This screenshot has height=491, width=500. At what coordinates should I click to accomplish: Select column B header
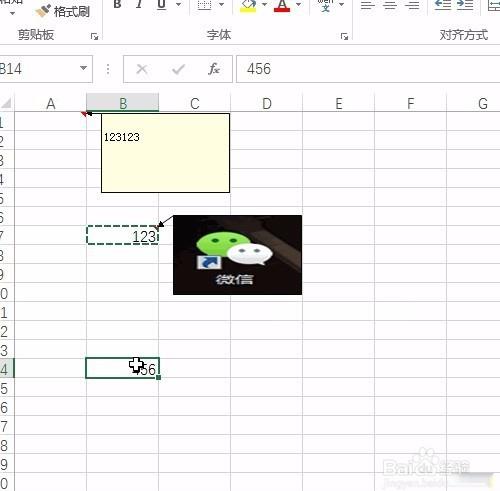[x=123, y=103]
